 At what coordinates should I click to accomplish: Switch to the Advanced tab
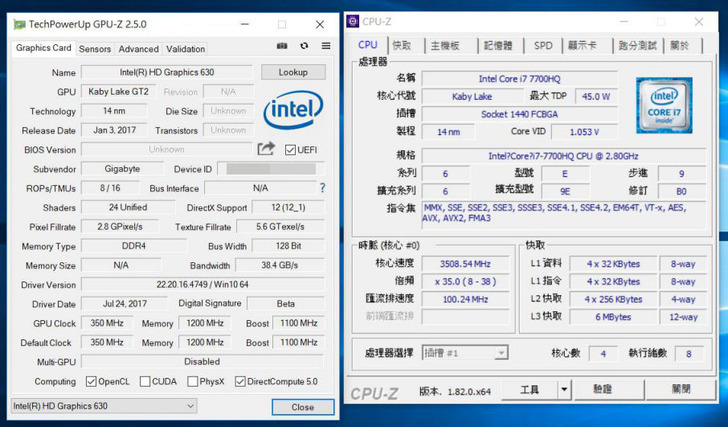[x=138, y=49]
